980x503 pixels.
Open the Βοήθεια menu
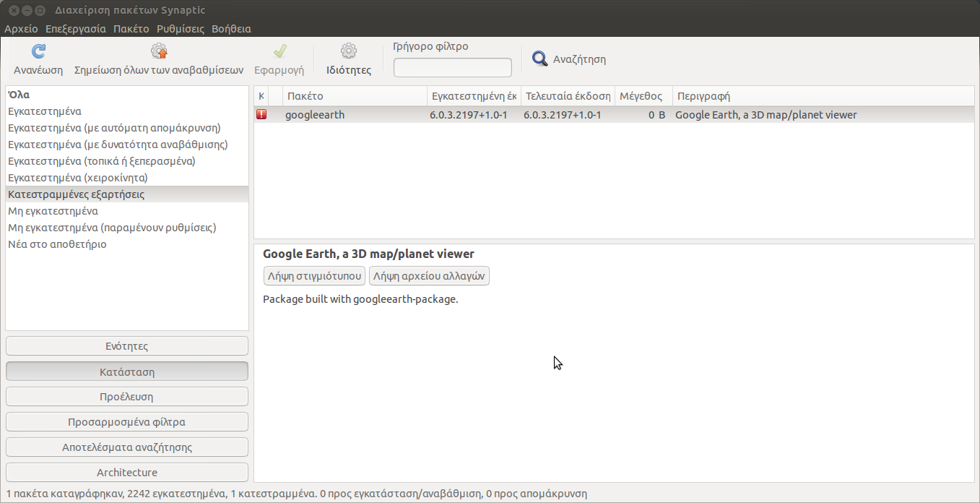coord(231,29)
